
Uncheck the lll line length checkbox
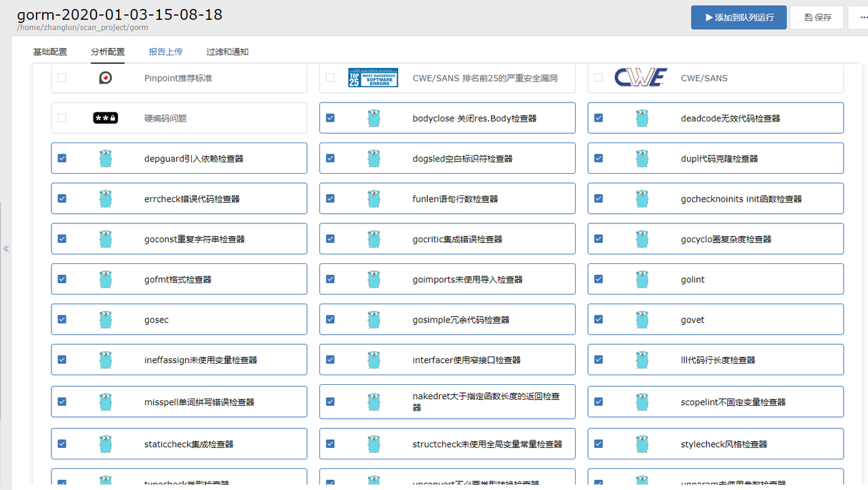coord(598,360)
